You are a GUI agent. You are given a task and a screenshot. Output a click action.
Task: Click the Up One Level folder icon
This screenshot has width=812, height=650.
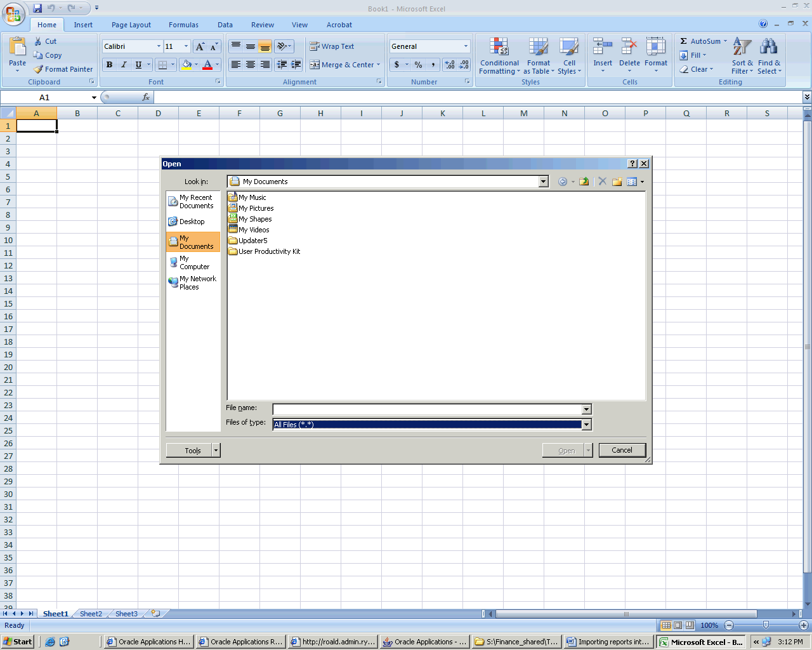[x=584, y=182]
